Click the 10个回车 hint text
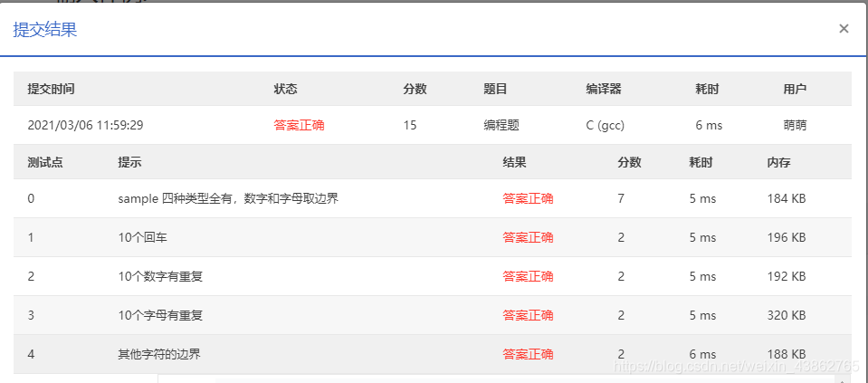 (x=142, y=237)
